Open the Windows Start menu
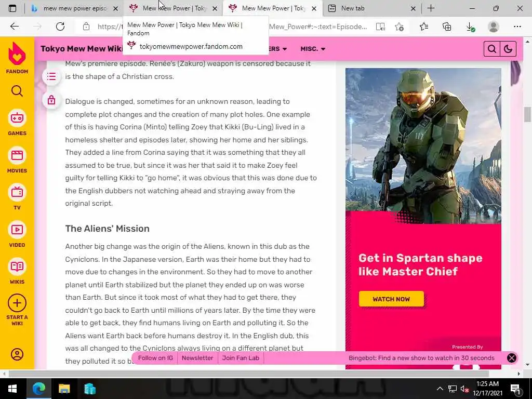The height and width of the screenshot is (399, 532). 12,389
